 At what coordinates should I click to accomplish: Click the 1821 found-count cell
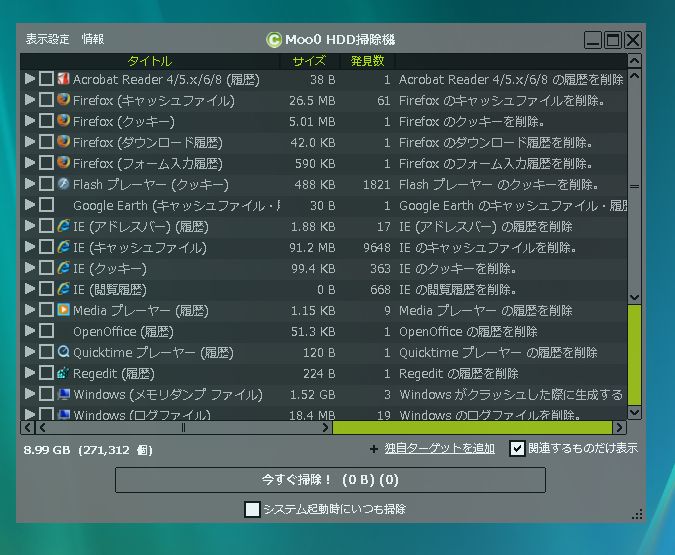coord(377,185)
